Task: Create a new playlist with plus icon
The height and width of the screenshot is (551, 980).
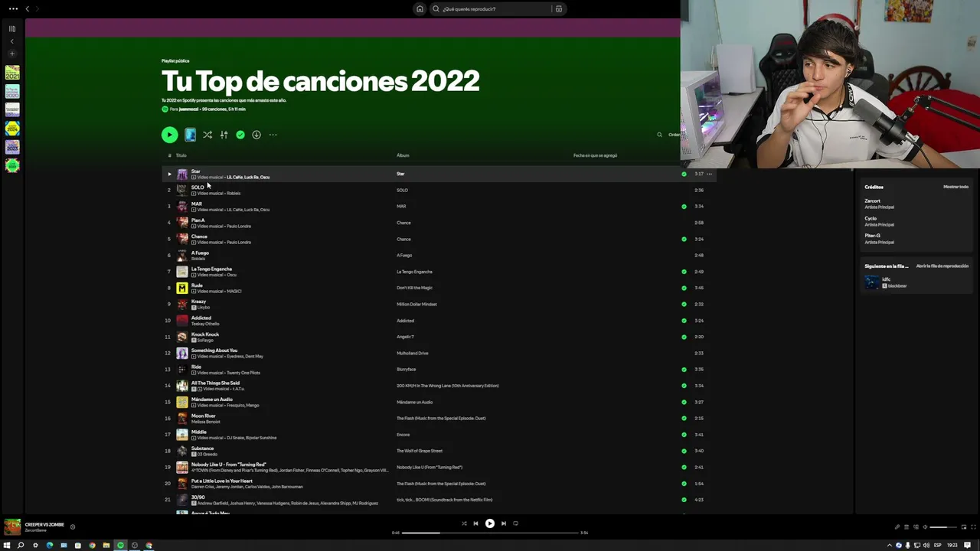Action: point(12,54)
